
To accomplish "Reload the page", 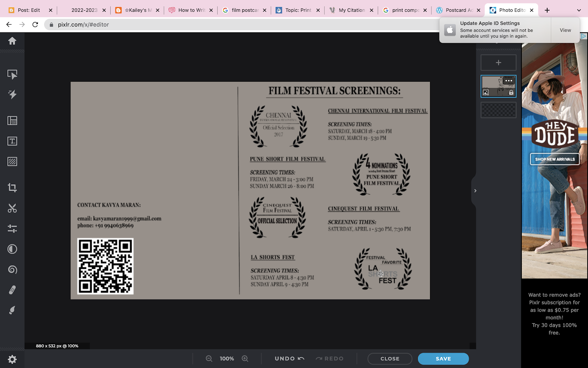I will pos(35,25).
